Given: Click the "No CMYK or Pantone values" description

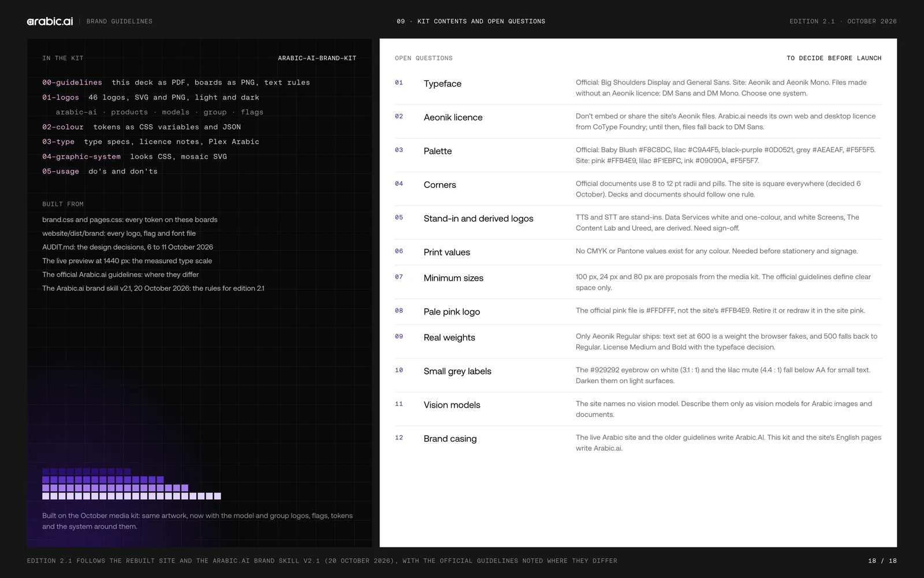Looking at the screenshot, I should [717, 251].
